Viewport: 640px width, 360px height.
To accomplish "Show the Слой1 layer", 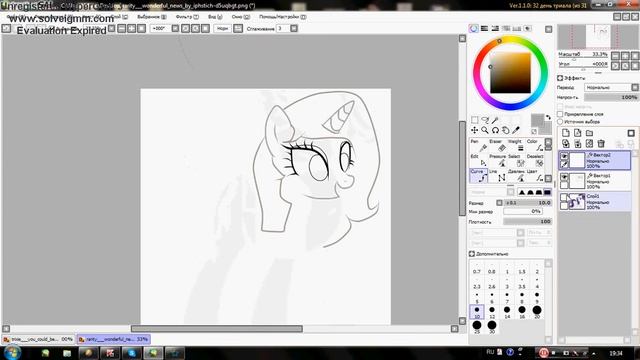I will [x=564, y=198].
